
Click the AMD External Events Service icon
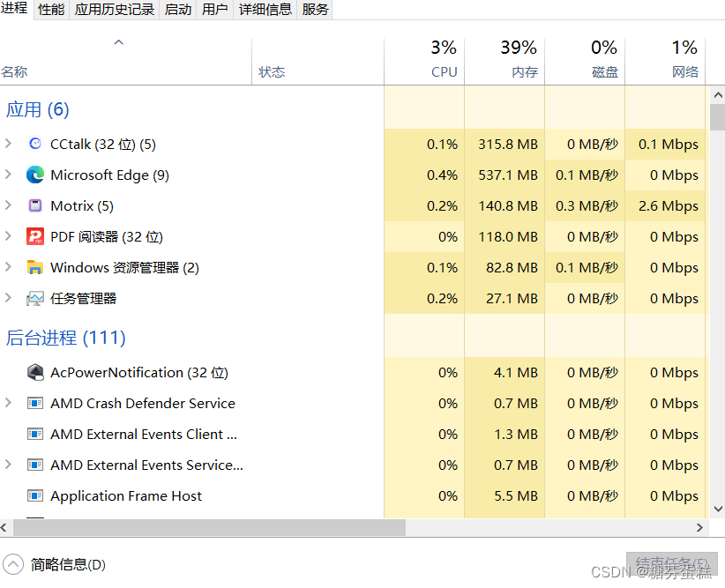[35, 465]
